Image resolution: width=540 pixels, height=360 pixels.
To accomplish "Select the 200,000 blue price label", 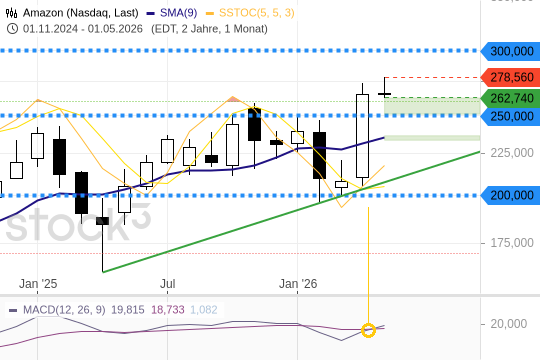I will (511, 195).
